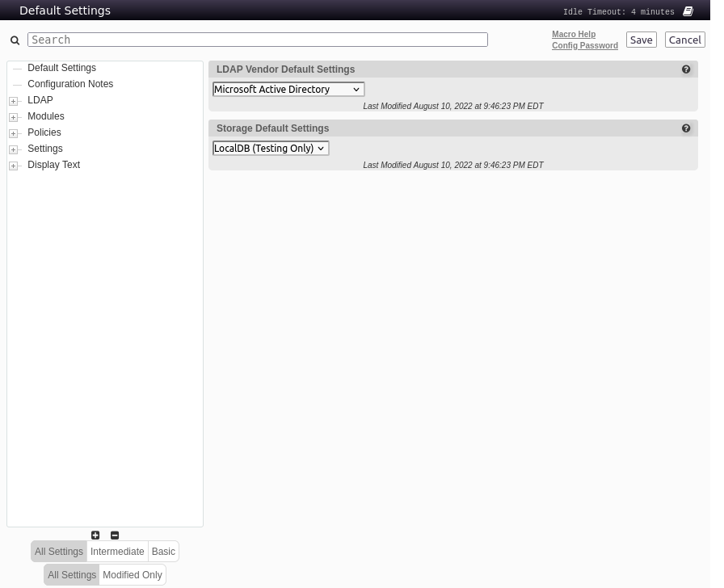Expand the Policies tree node
Screen dimensions: 724x588
pos(14,133)
